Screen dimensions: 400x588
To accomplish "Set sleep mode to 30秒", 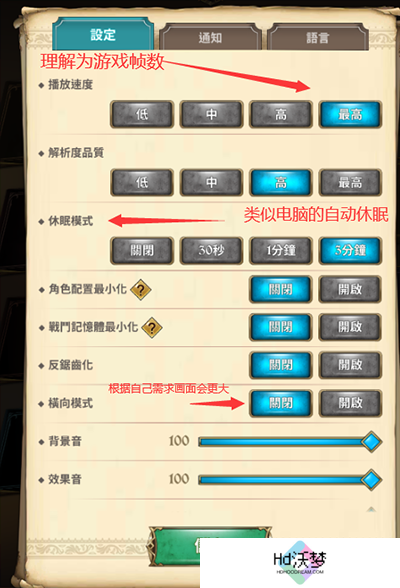I will coord(211,250).
